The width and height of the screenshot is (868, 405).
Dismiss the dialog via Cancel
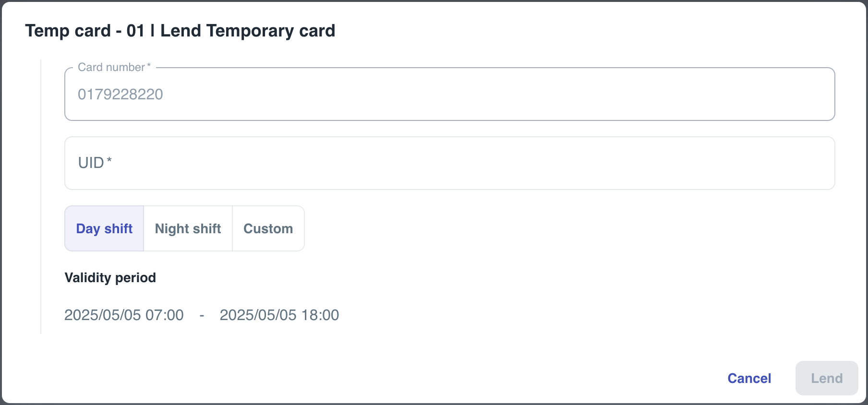[749, 378]
